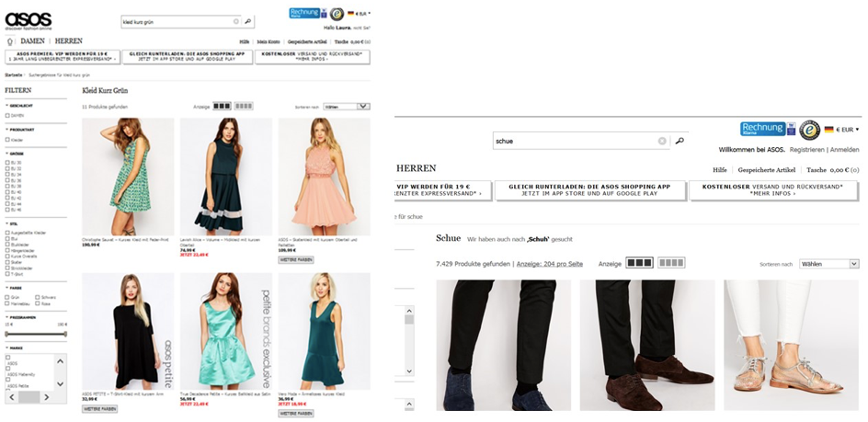Click the home icon beside DAMEN
The image size is (868, 422).
click(x=10, y=42)
